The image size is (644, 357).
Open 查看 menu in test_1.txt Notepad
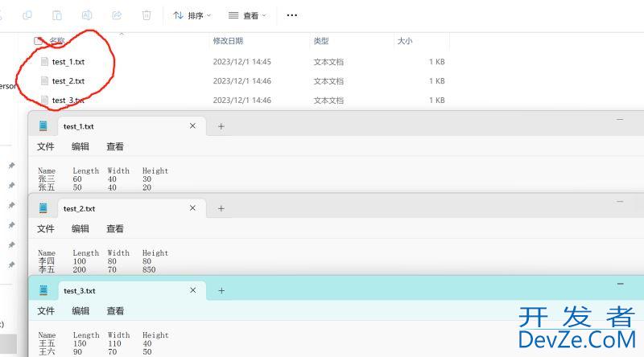coord(115,146)
